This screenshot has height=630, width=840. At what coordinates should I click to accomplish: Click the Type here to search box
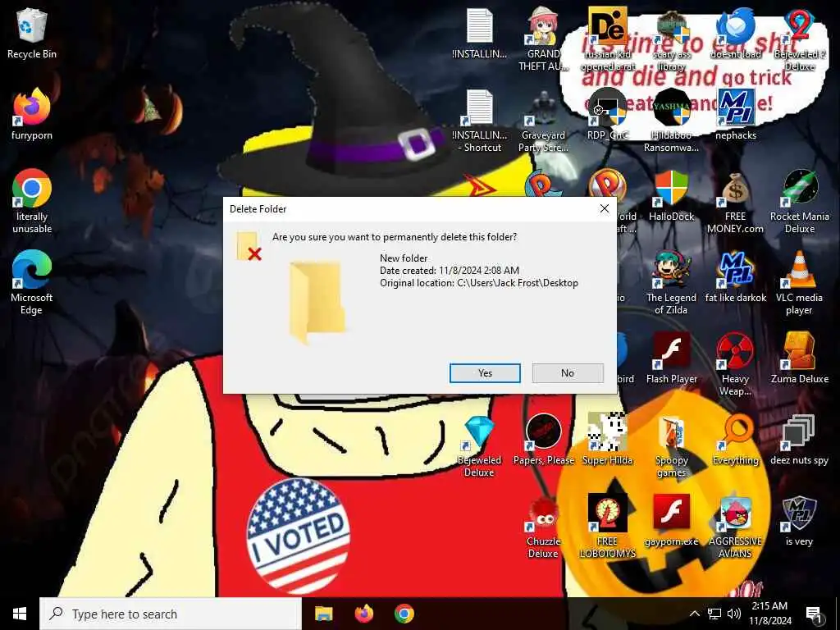171,614
